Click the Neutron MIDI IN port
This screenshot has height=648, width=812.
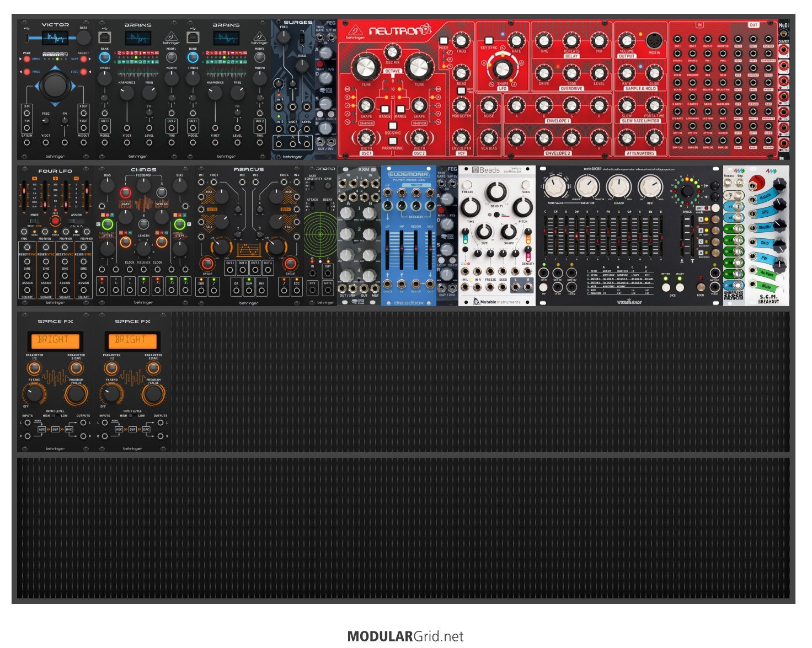pyautogui.click(x=654, y=41)
